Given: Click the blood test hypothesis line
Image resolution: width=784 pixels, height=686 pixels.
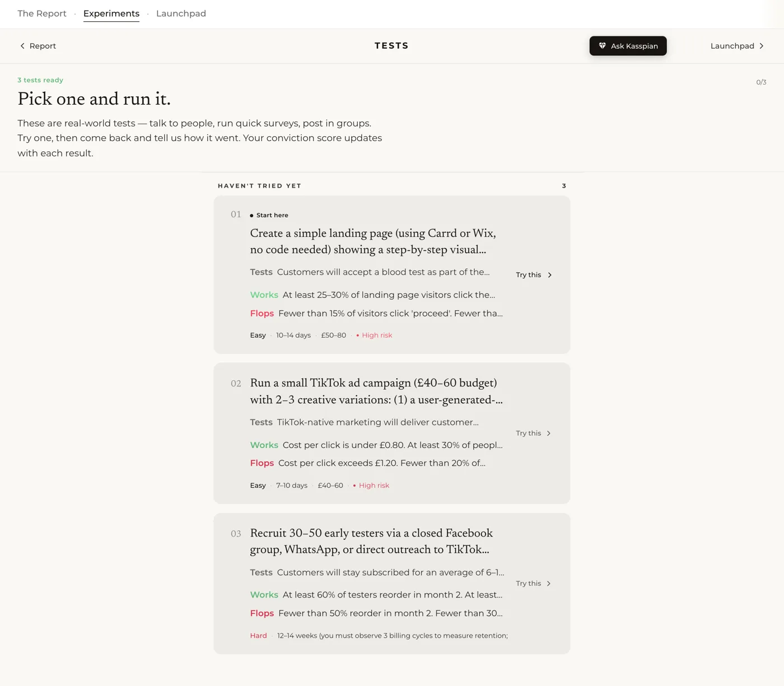Looking at the screenshot, I should pos(370,272).
